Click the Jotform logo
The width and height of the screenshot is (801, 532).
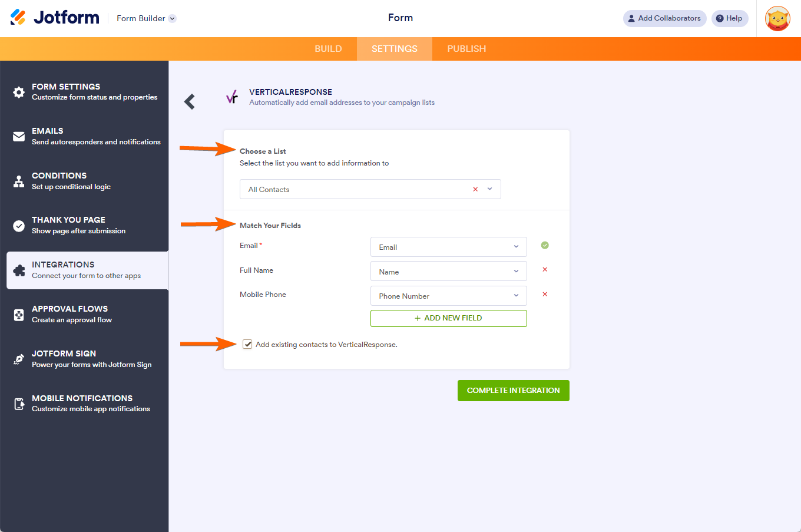(x=55, y=18)
